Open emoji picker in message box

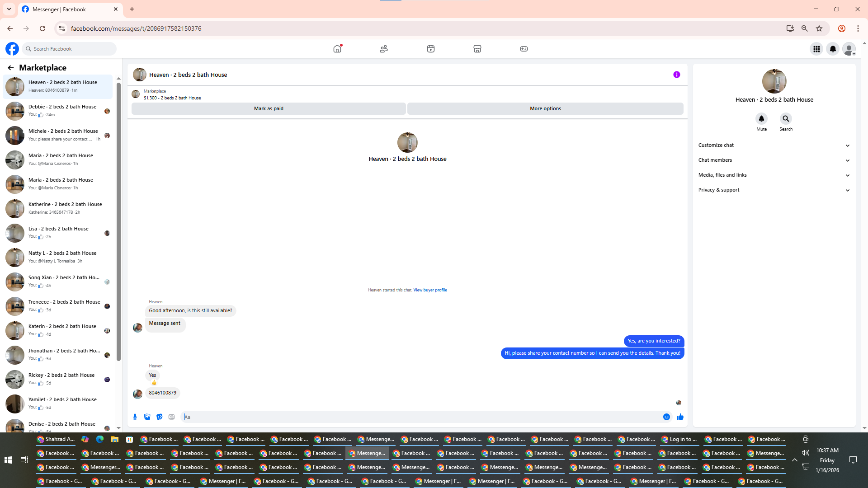pyautogui.click(x=666, y=417)
